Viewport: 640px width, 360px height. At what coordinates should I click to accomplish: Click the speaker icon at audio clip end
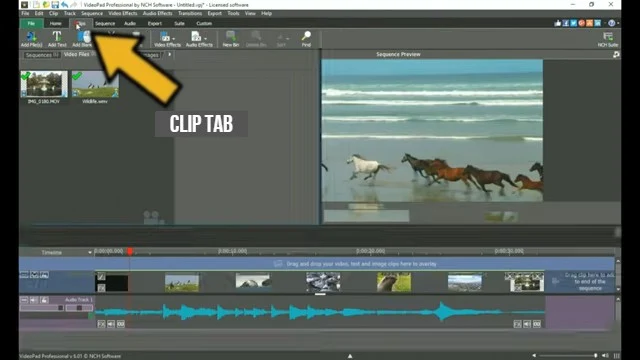click(527, 324)
